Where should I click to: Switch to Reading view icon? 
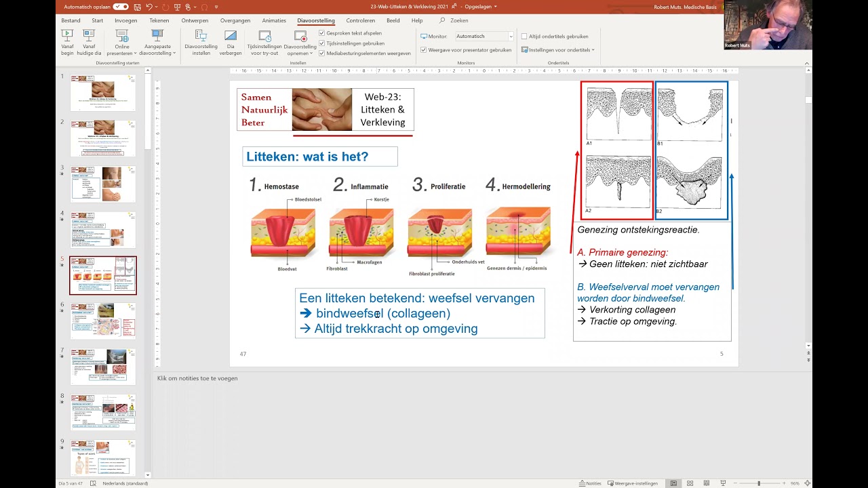click(707, 483)
